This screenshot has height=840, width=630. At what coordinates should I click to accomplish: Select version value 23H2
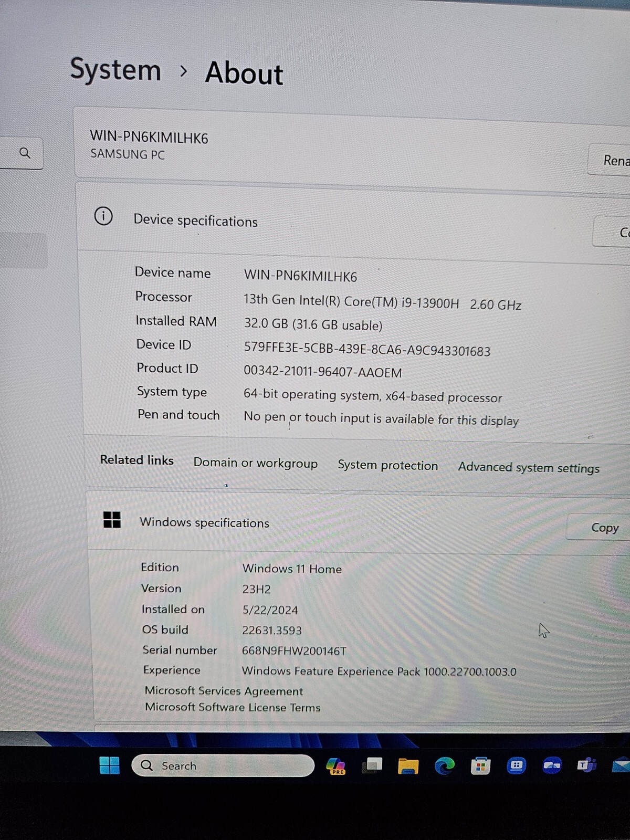click(x=256, y=589)
